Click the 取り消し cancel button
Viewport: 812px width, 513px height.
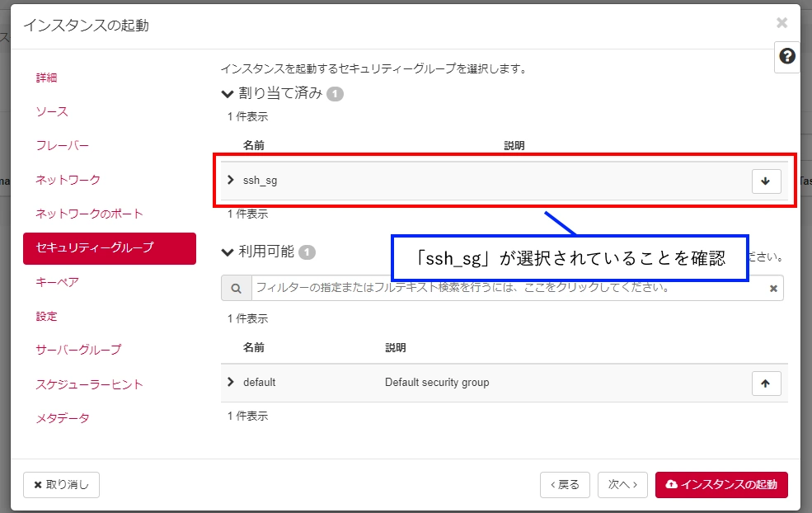(61, 485)
